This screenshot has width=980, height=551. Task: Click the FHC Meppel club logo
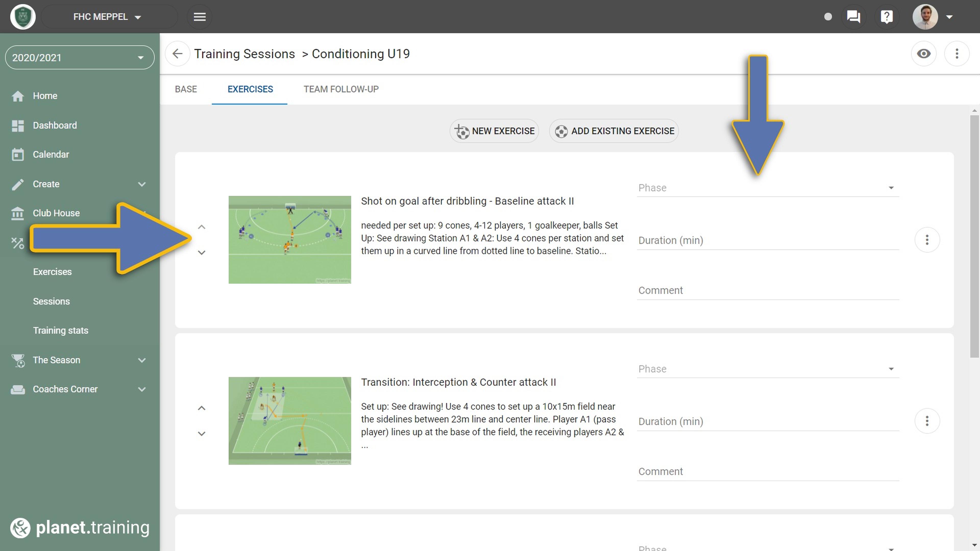(x=23, y=17)
